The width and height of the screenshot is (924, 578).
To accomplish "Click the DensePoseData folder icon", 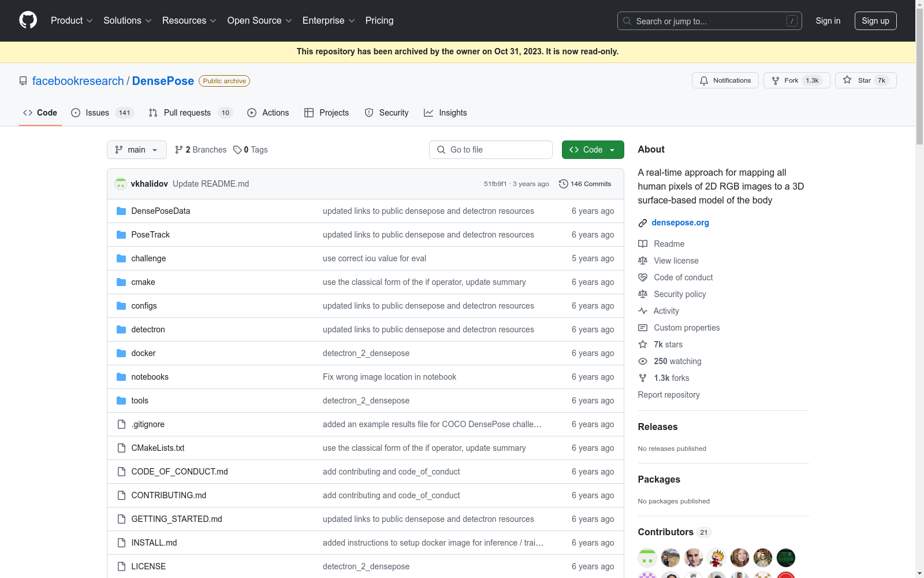I will (x=121, y=211).
